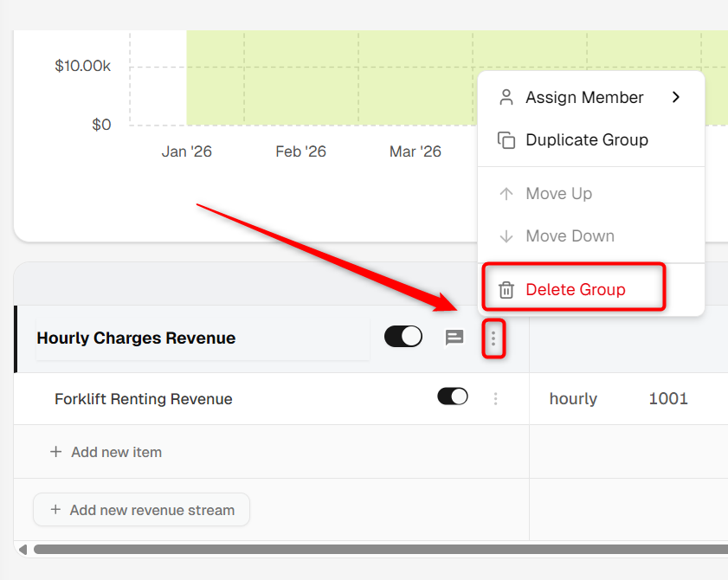
Task: Select Move Down in the context menu
Action: (590, 236)
